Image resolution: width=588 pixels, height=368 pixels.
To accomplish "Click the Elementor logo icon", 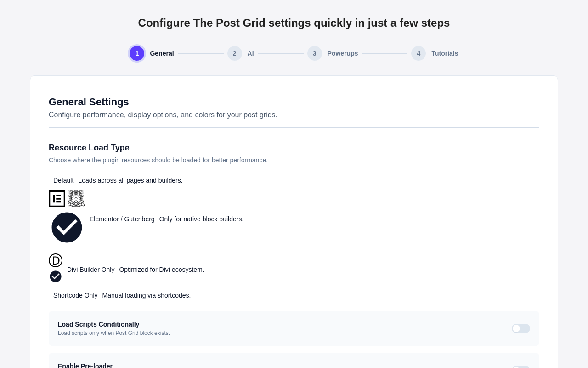I will click(57, 199).
